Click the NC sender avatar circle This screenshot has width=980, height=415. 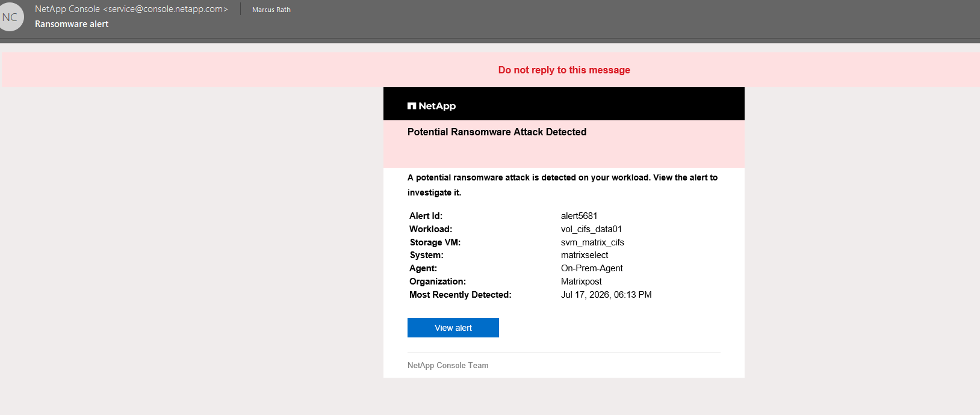tap(10, 17)
